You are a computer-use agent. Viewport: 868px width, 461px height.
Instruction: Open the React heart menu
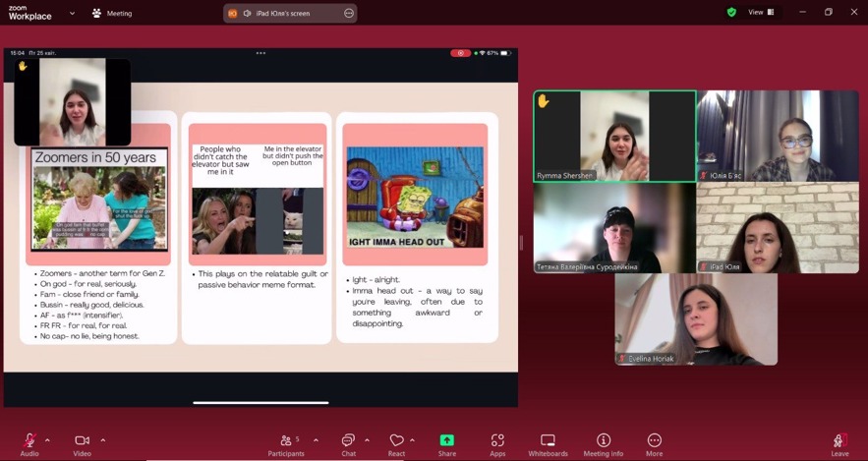point(396,444)
